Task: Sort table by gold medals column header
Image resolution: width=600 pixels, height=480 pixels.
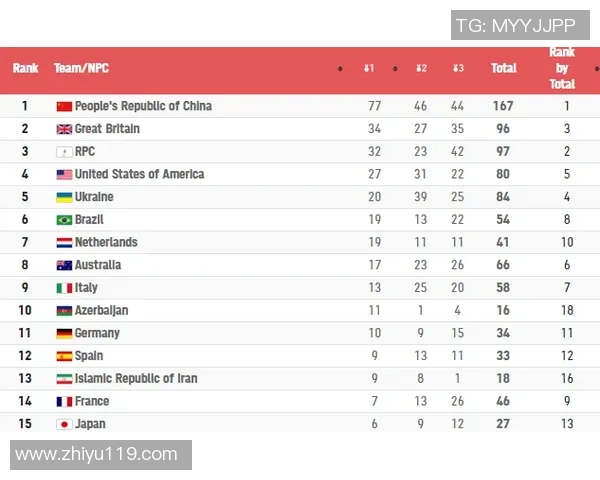Action: (368, 68)
